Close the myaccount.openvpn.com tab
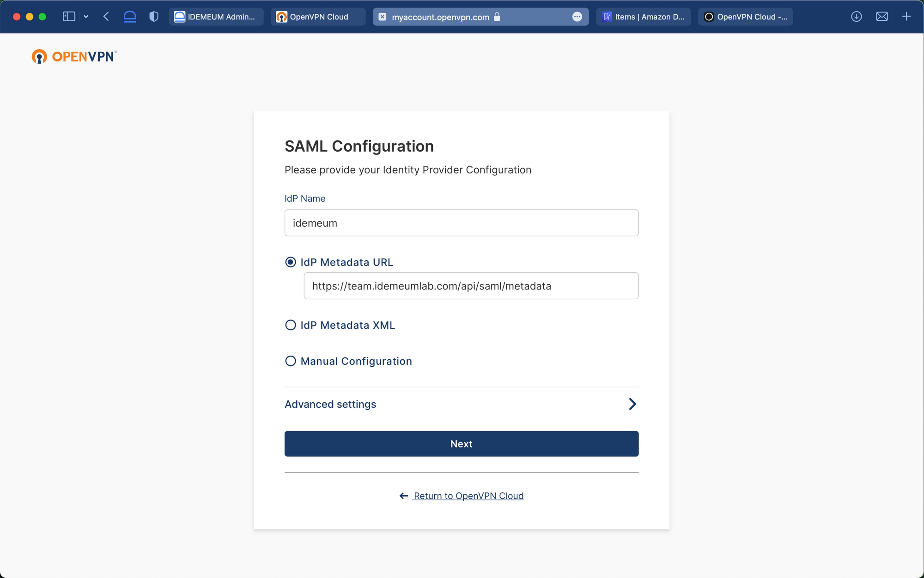924x578 pixels. (x=383, y=17)
